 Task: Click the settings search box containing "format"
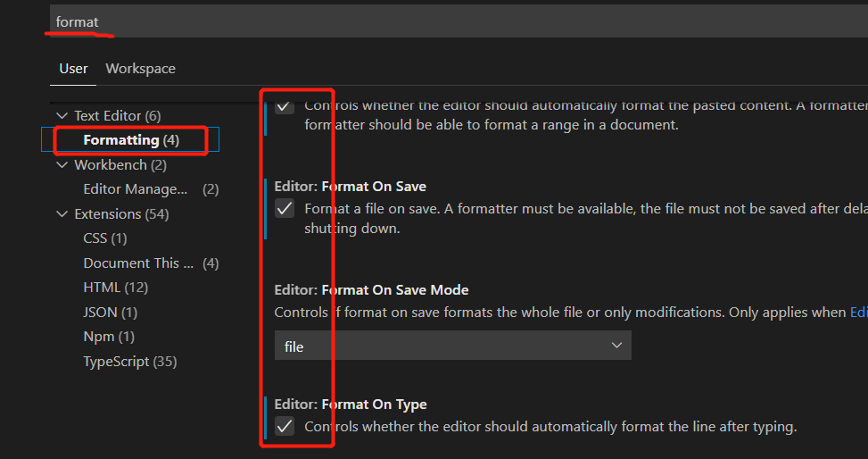446,21
